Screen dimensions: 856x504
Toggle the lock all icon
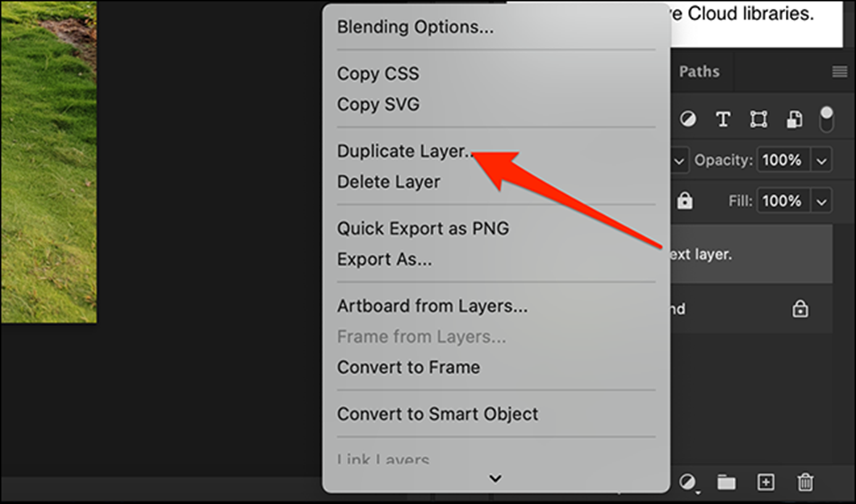(685, 201)
